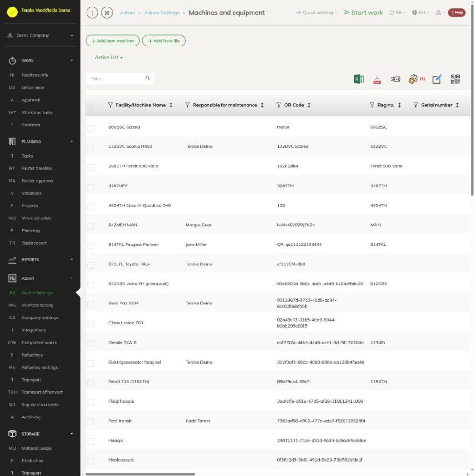Click the Start work button

[363, 13]
